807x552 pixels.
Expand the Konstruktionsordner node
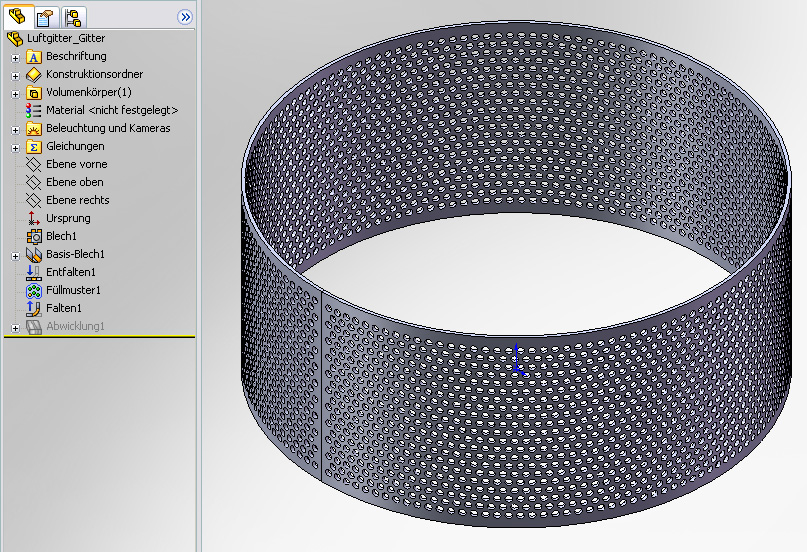[15, 76]
